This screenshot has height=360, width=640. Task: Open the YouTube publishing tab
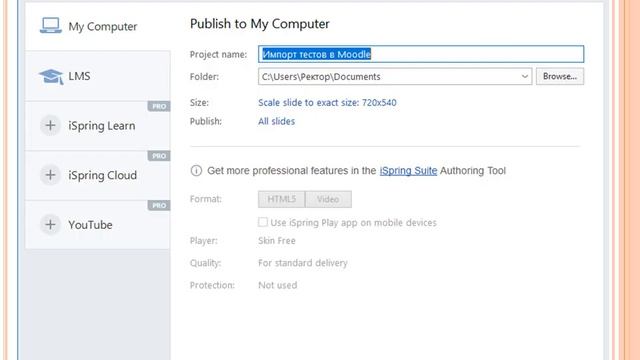click(x=98, y=225)
